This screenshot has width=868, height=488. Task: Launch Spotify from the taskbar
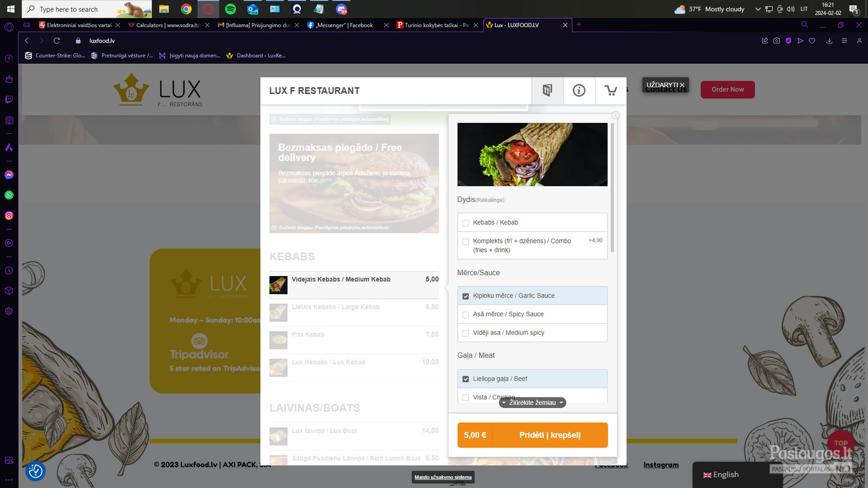tap(230, 9)
